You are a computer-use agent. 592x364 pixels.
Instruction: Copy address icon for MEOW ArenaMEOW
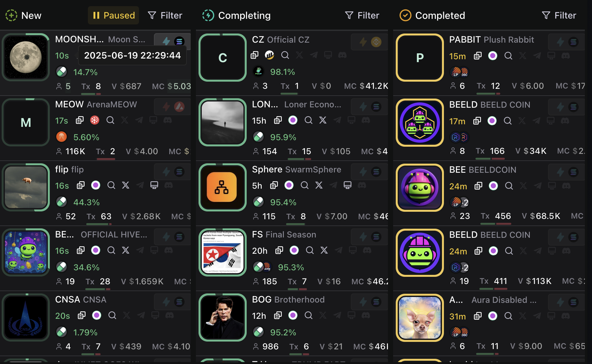pos(80,120)
